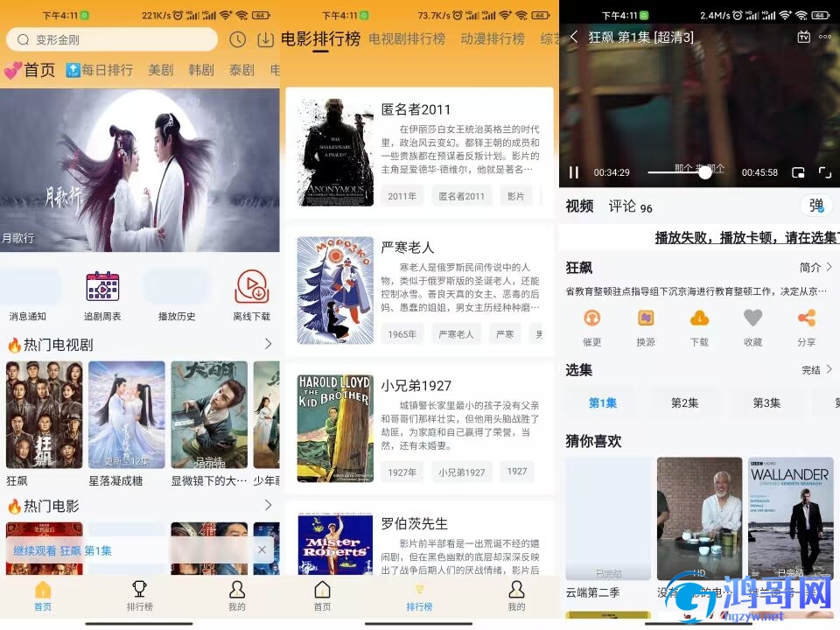Open the 罗伯茨先生 movie title
Screen dimensions: 840x630
tap(414, 523)
